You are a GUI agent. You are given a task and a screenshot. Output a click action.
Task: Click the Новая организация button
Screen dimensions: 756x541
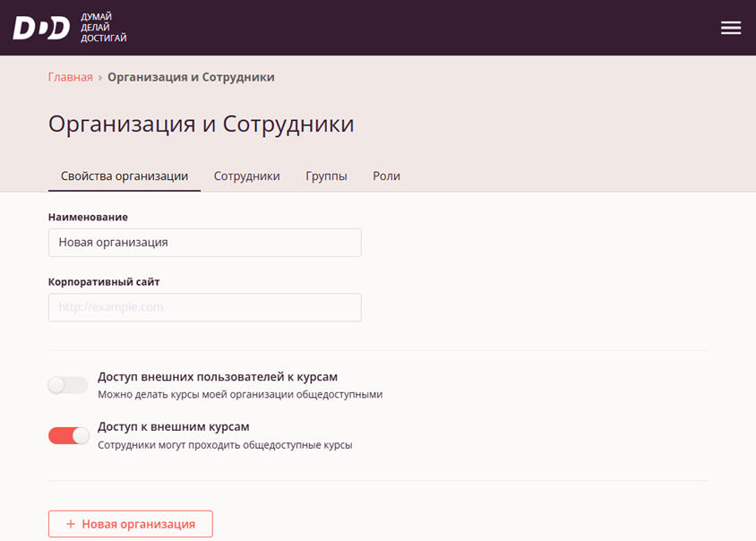pyautogui.click(x=130, y=524)
